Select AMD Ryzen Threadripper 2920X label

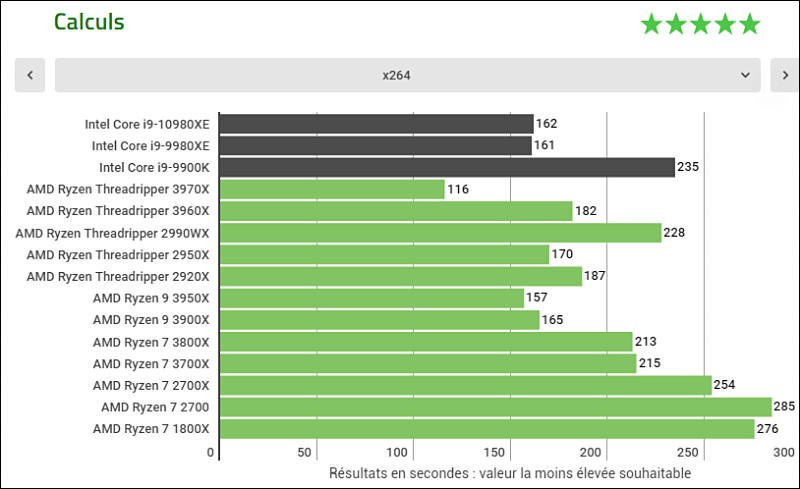pos(118,277)
